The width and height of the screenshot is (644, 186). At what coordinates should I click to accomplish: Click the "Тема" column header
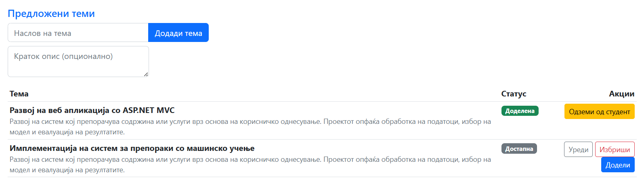[19, 94]
